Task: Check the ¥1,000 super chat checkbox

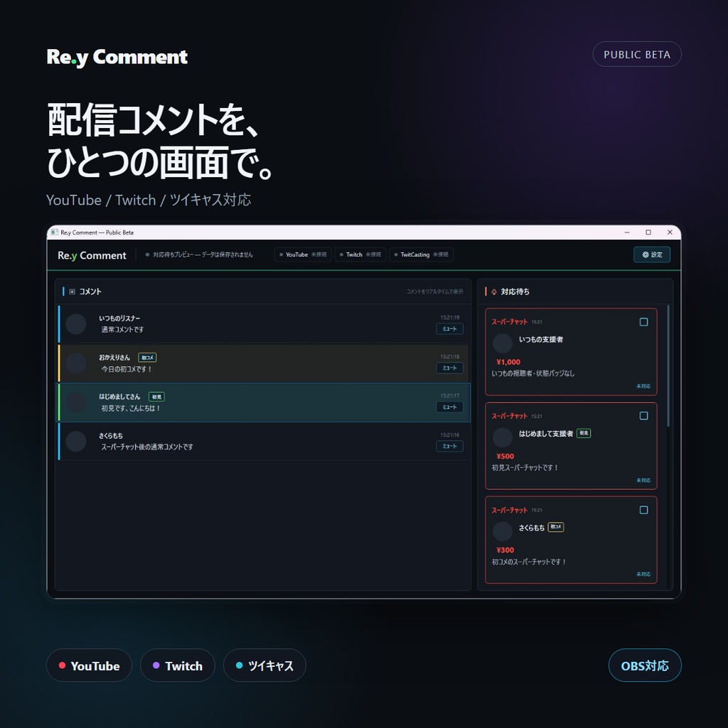Action: point(643,322)
